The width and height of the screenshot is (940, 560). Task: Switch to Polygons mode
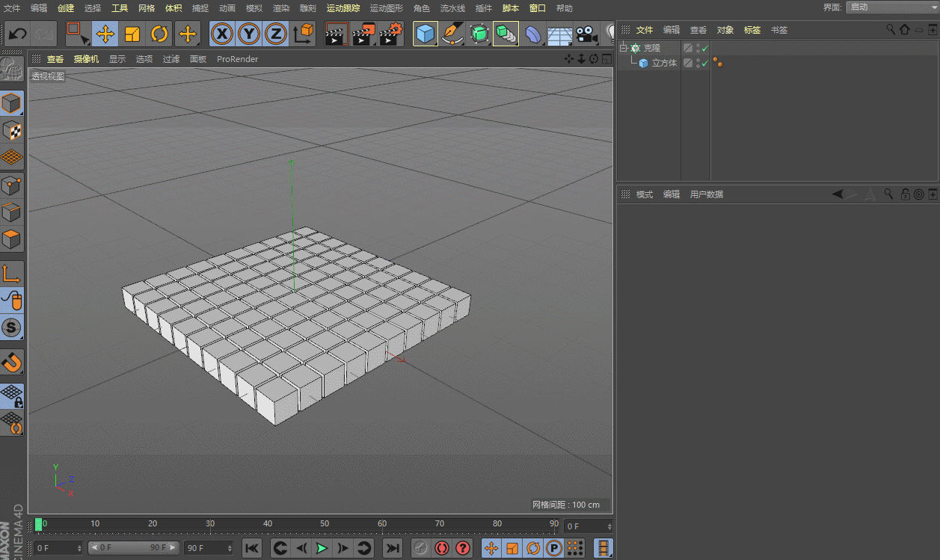pos(12,239)
